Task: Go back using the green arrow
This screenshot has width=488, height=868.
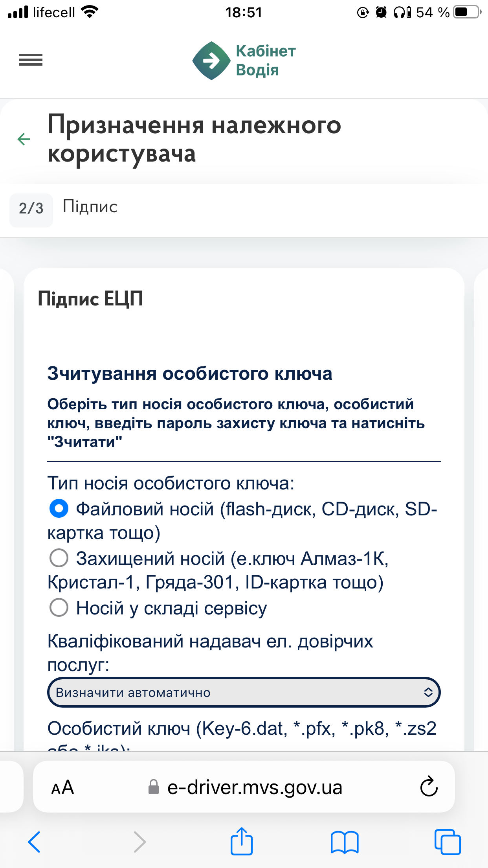Action: point(24,139)
